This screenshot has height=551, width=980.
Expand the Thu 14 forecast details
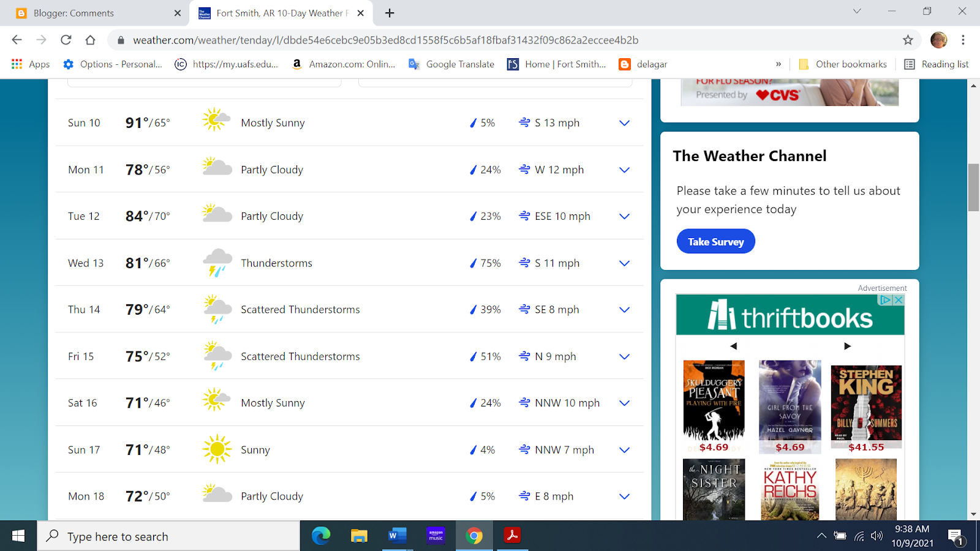point(624,310)
